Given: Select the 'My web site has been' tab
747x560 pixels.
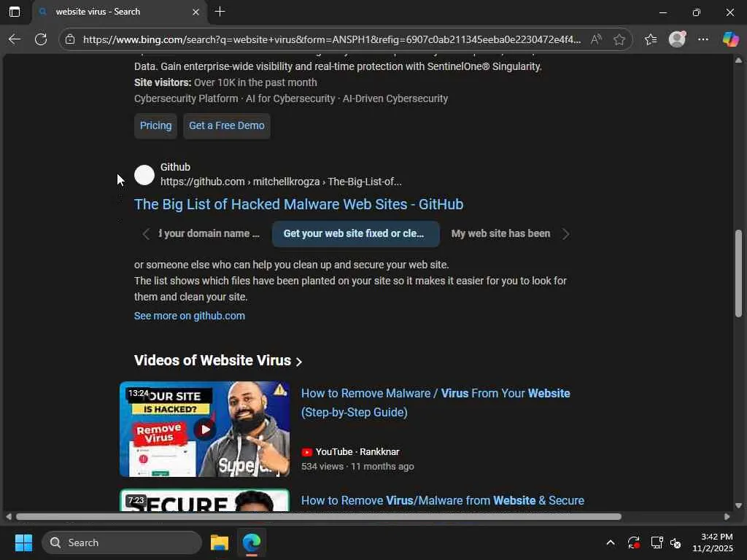Looking at the screenshot, I should point(500,234).
